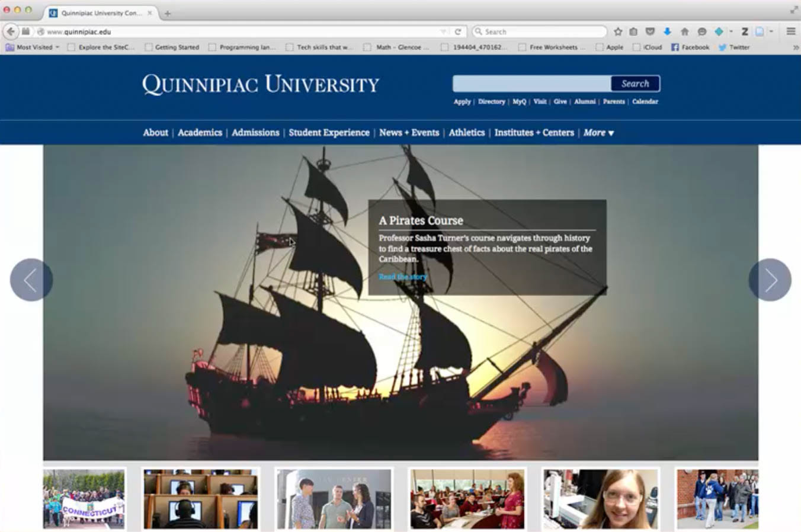Viewport: 801px width, 532px height.
Task: Show more bookmarks with the double chevron
Action: (795, 47)
